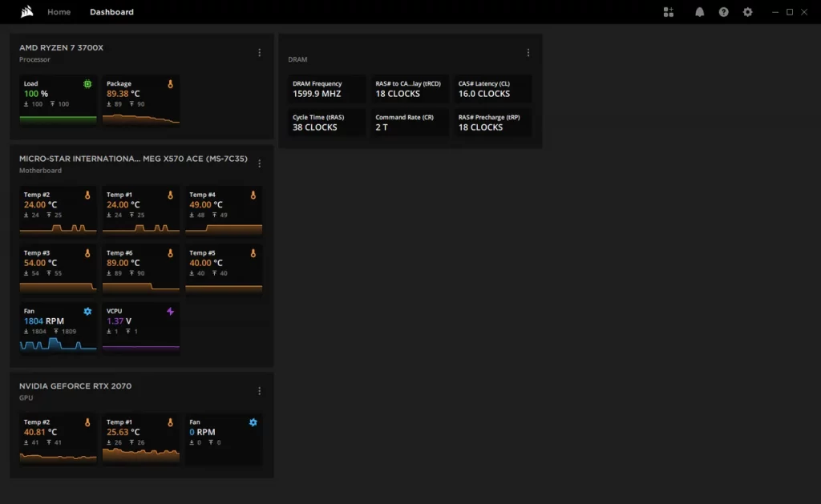The width and height of the screenshot is (821, 504).
Task: Open NVIDIA GeForce RTX 2070 panel options
Action: pos(259,391)
